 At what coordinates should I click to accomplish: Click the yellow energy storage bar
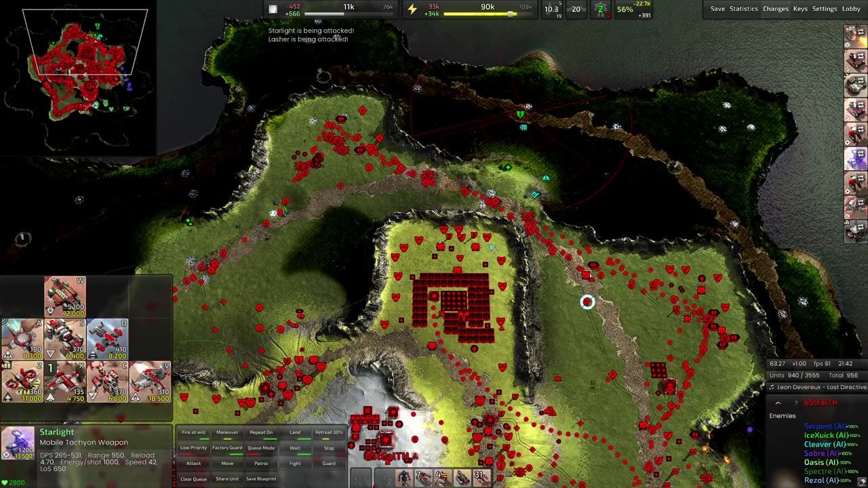point(488,14)
